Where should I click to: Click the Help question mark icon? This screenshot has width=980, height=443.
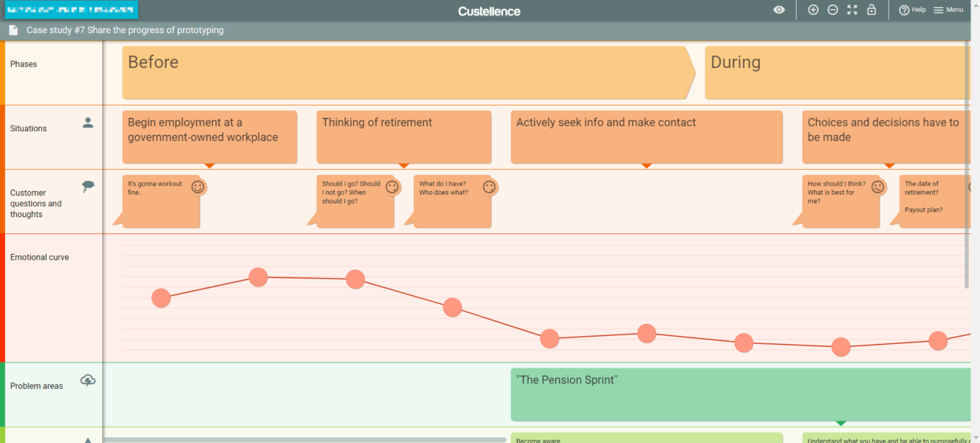(x=904, y=10)
